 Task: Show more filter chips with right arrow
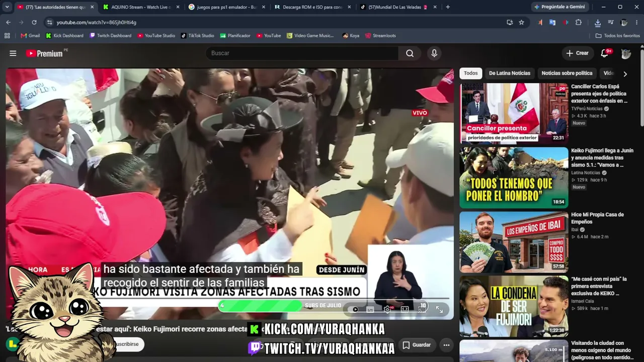(x=625, y=73)
